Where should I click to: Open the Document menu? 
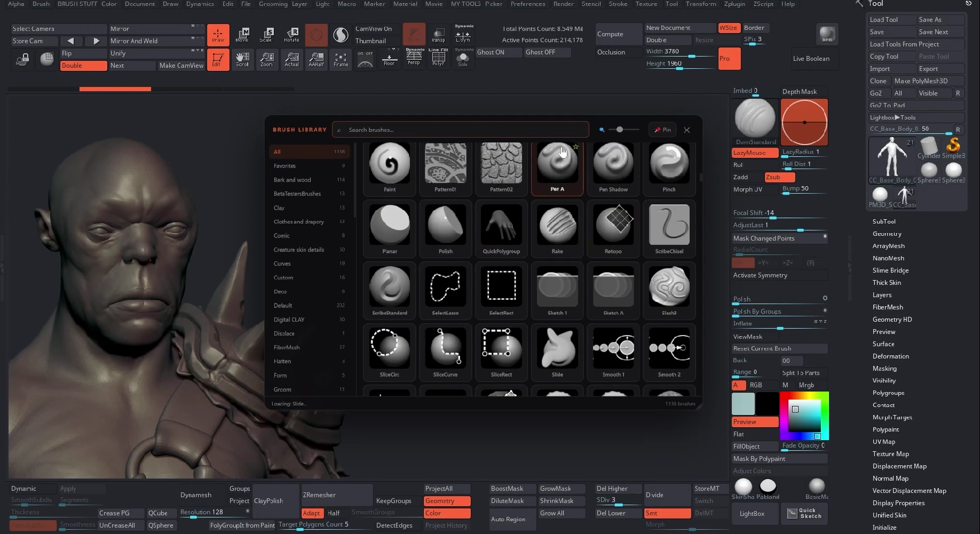[x=140, y=4]
